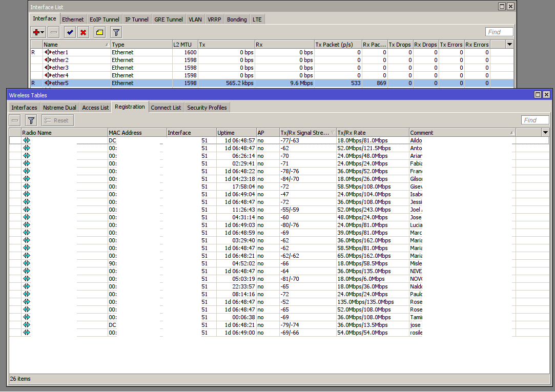
Task: Open the Connect List tab
Action: point(166,108)
